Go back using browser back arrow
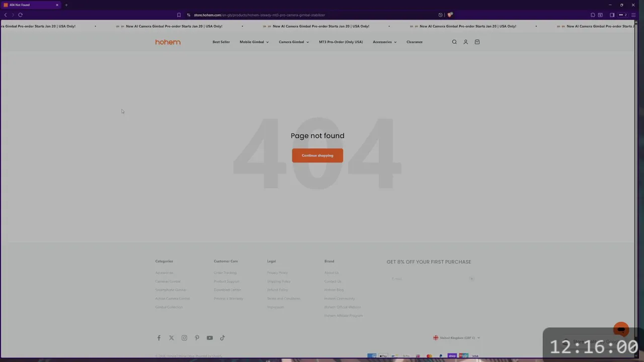The image size is (644, 362). click(6, 15)
